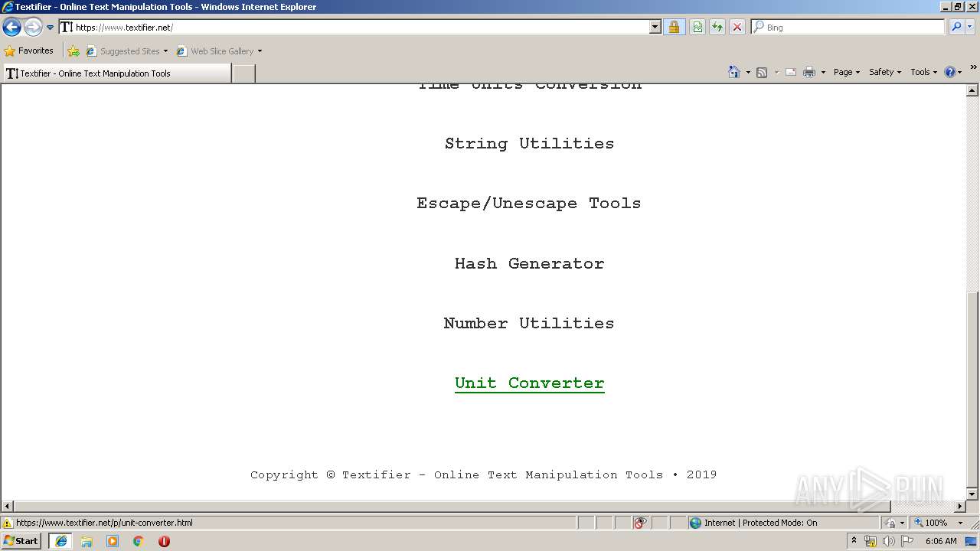Click the popup blocker status icon
This screenshot has height=551, width=980.
640,523
